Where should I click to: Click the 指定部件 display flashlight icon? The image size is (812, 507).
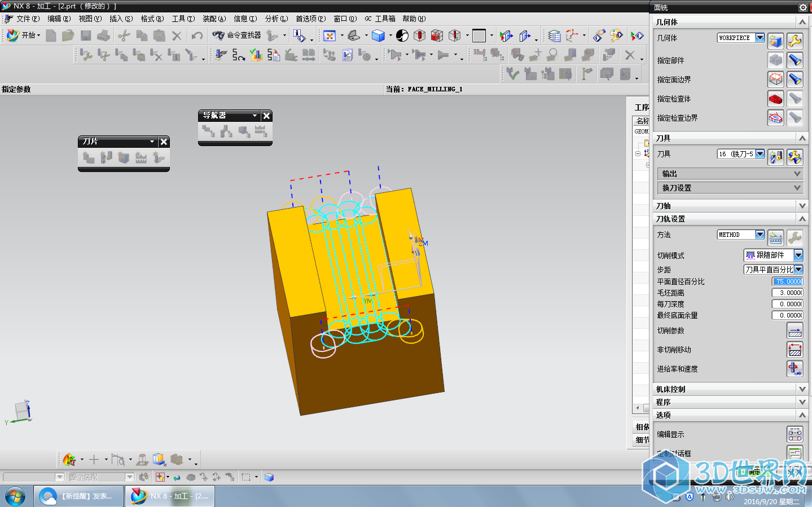795,60
